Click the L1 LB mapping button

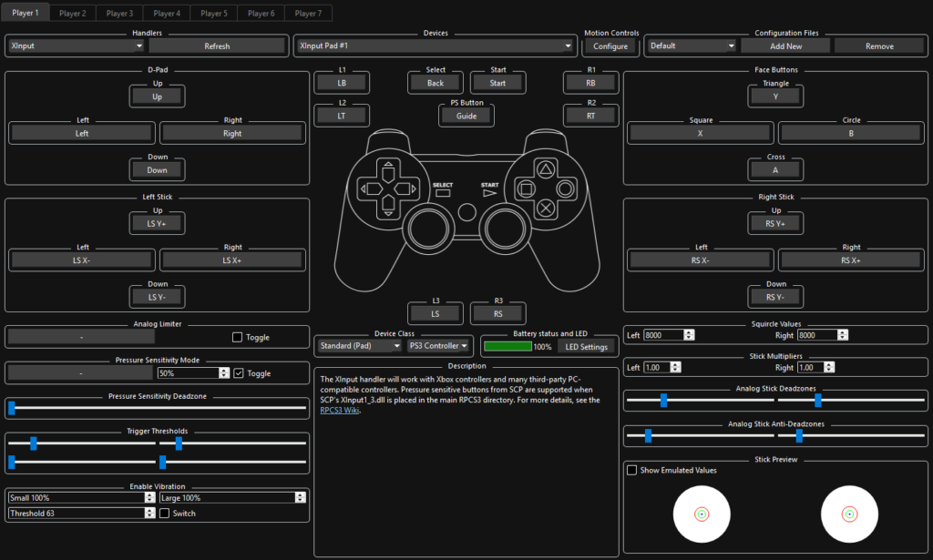coord(342,83)
